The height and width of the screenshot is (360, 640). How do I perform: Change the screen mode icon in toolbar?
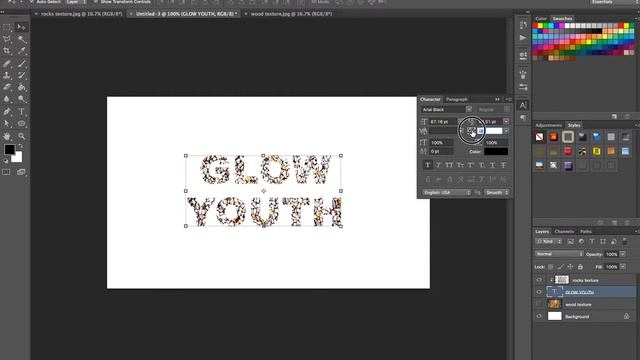point(21,172)
